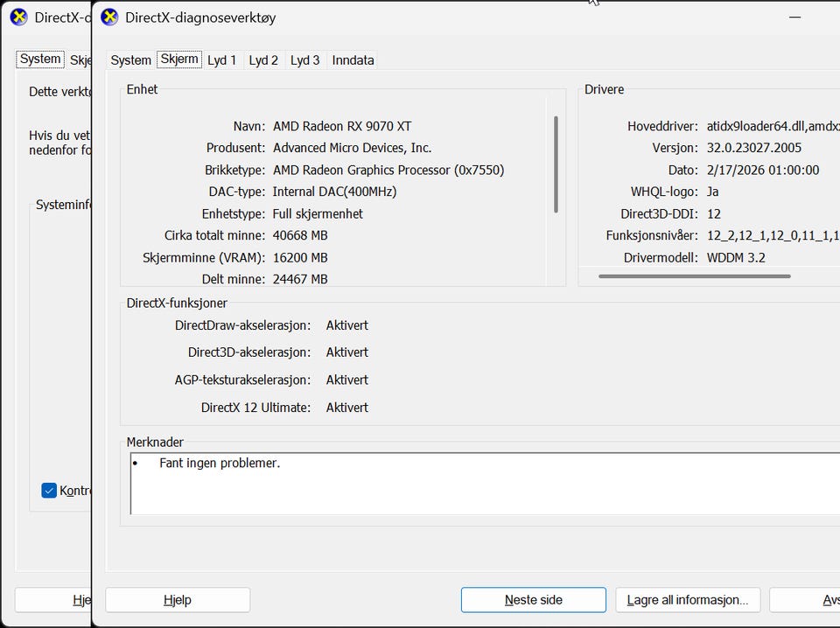The width and height of the screenshot is (840, 628).
Task: Click the Hjelp button in background window
Action: coord(53,600)
